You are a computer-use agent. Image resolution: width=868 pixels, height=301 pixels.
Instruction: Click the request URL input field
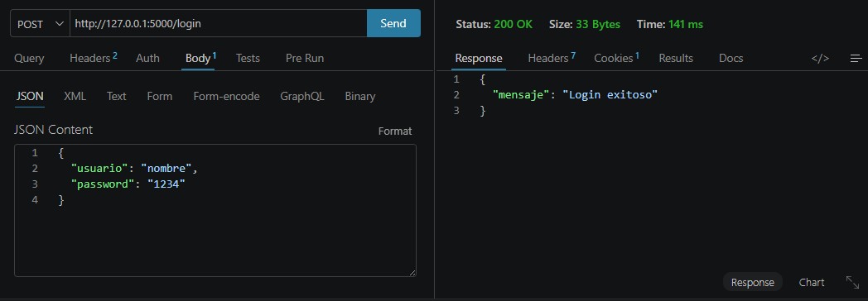tap(219, 24)
